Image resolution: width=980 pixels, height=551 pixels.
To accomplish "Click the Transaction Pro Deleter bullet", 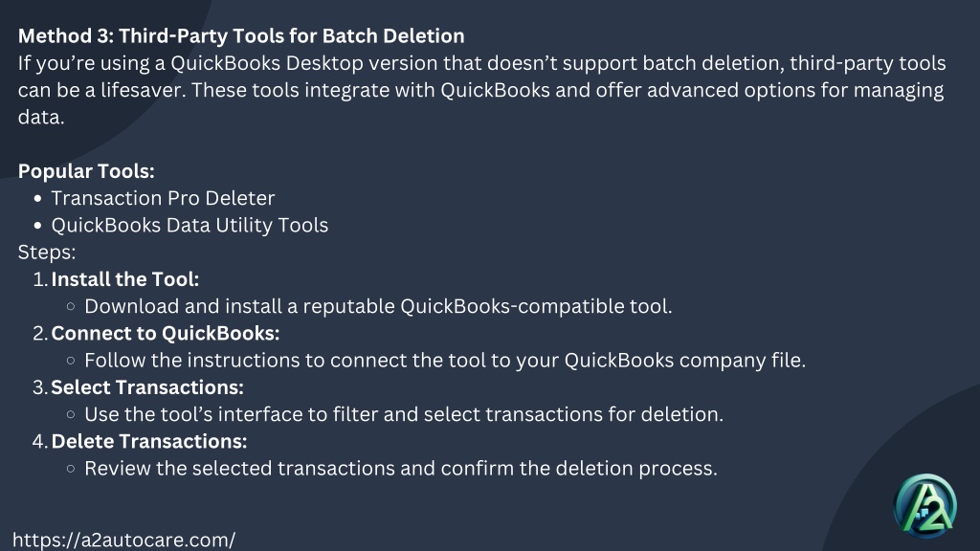I will point(163,198).
